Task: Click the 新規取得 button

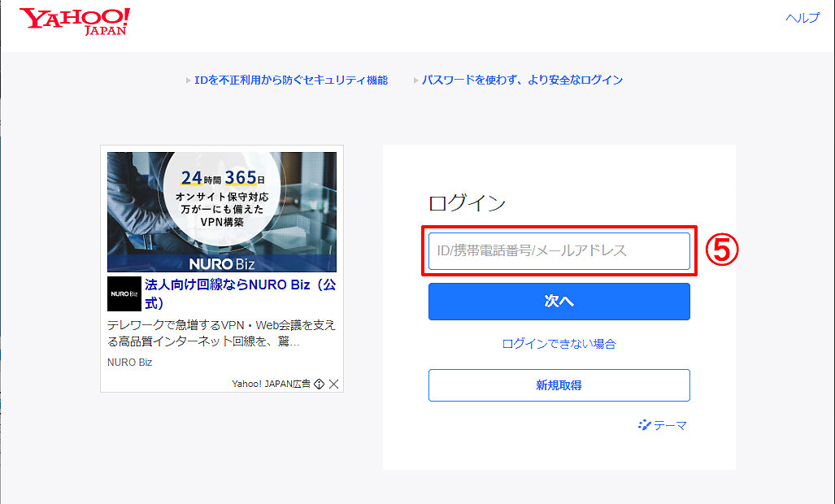Action: click(559, 385)
